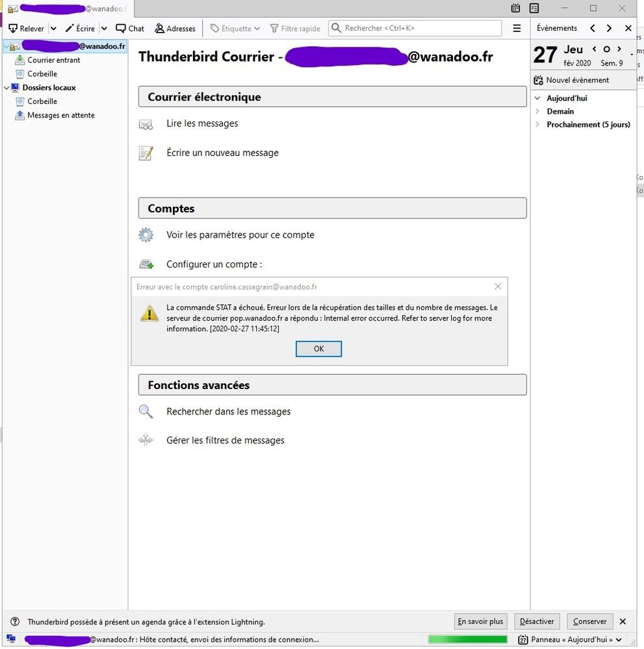
Task: Click the notepad icon for new message
Action: pyautogui.click(x=146, y=153)
